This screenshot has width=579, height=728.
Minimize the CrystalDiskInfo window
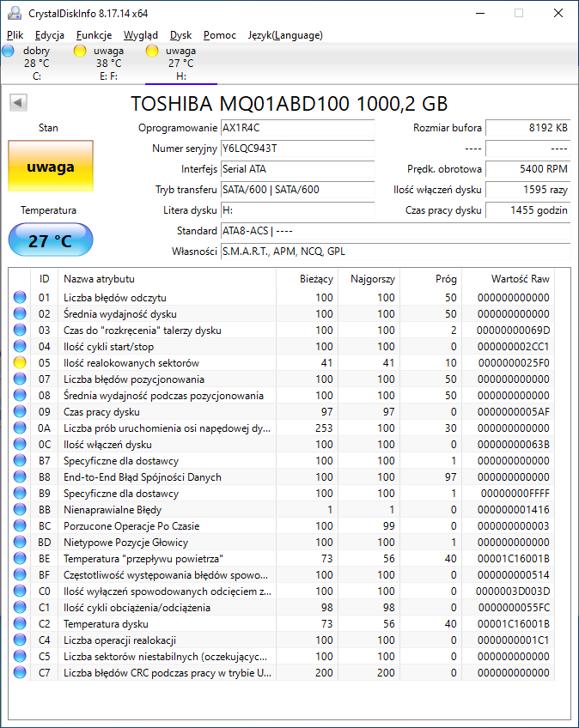pyautogui.click(x=480, y=13)
